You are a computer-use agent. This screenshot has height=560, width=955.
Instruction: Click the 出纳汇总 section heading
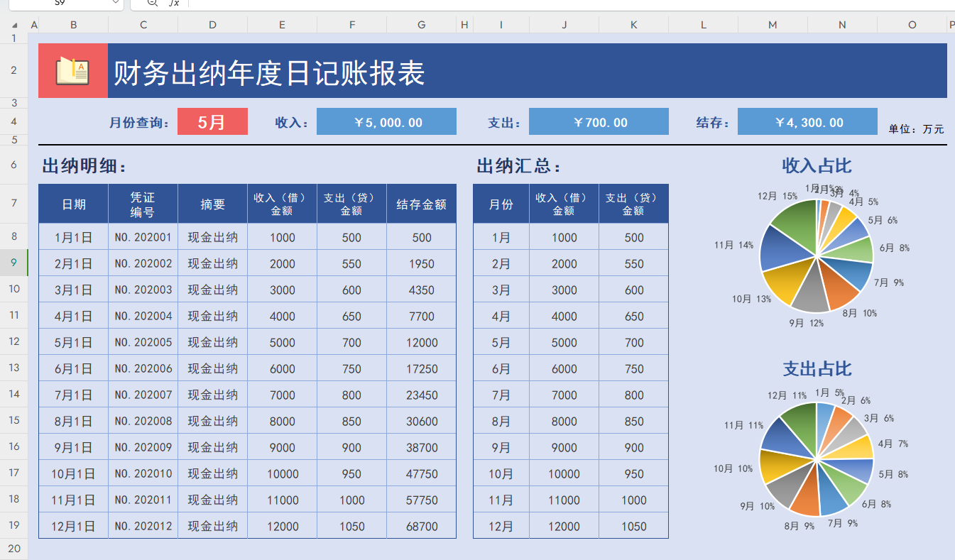pyautogui.click(x=519, y=166)
